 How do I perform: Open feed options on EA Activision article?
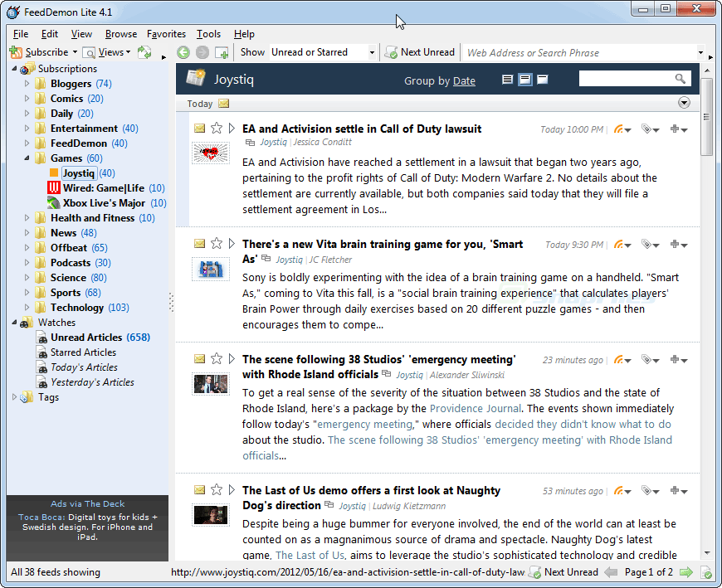[x=622, y=129]
